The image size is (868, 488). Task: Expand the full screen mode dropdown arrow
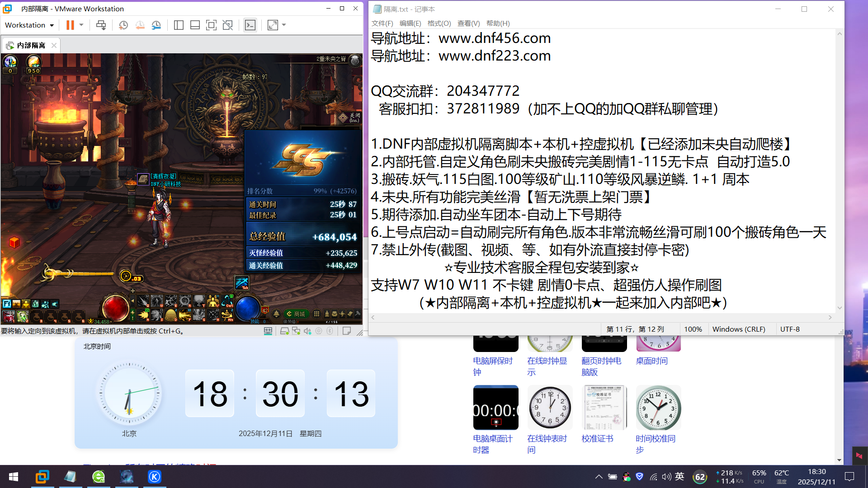[284, 25]
